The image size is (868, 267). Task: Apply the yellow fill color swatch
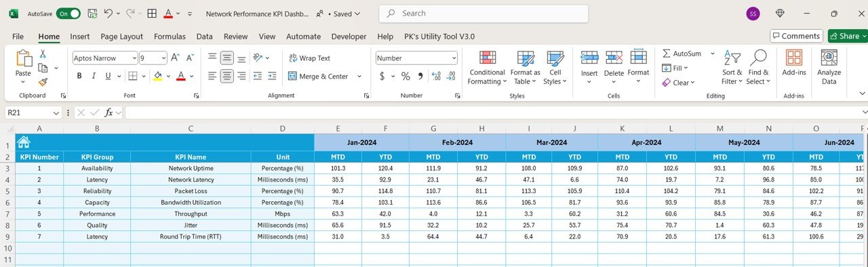point(157,76)
